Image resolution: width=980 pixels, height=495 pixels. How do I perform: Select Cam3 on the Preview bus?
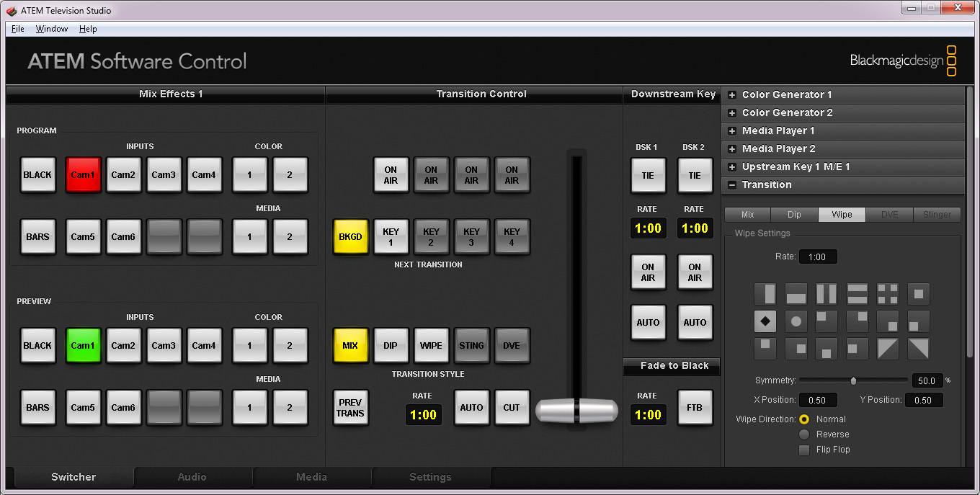pyautogui.click(x=164, y=346)
